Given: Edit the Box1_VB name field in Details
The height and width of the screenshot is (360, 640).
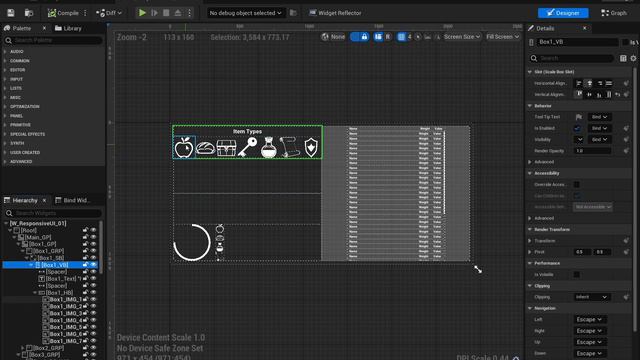Looking at the screenshot, I should 577,42.
